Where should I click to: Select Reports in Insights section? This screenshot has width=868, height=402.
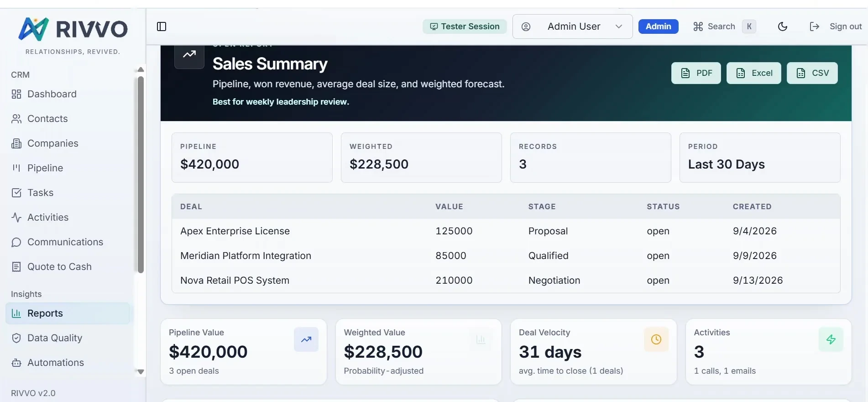(68, 313)
